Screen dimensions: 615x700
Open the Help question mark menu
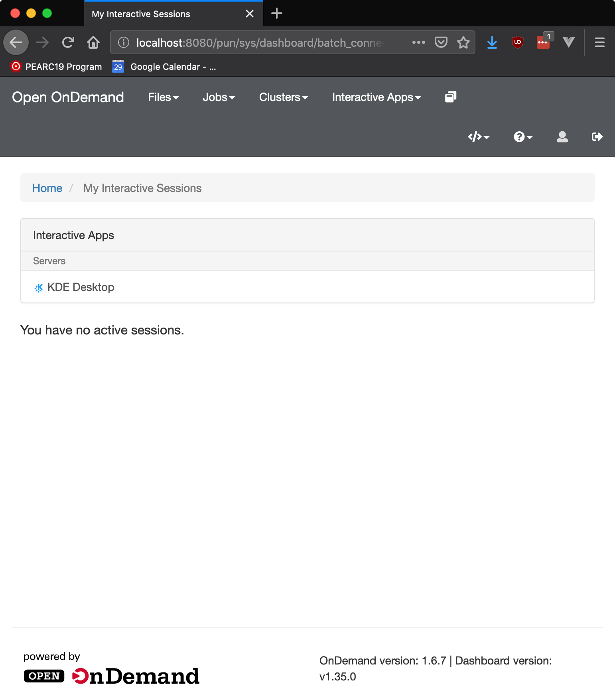[522, 137]
